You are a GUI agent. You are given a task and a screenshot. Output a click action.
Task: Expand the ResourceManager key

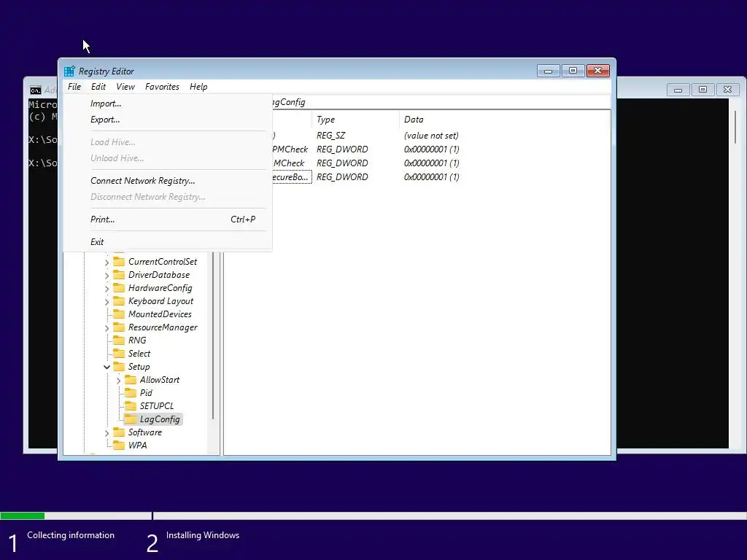tap(107, 327)
